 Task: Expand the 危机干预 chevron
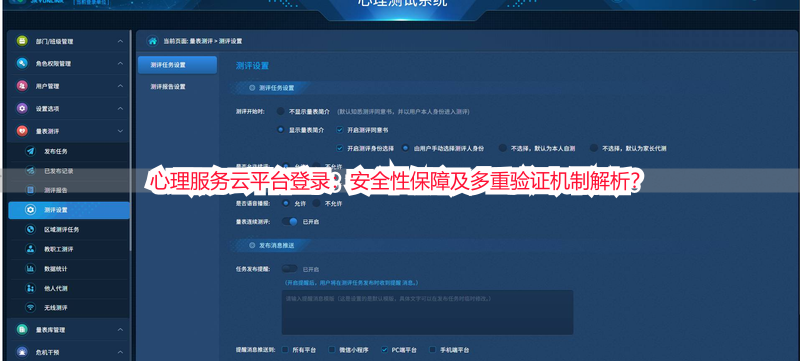[120, 352]
